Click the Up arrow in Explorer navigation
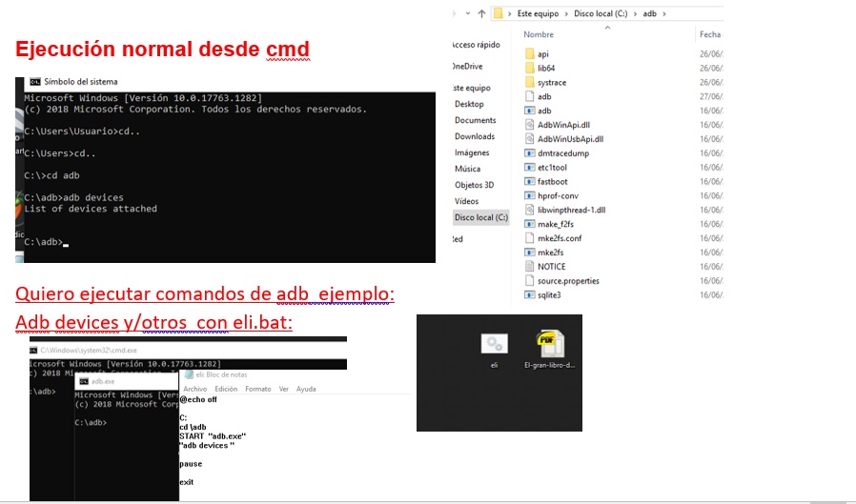Image resolution: width=856 pixels, height=504 pixels. 481,13
